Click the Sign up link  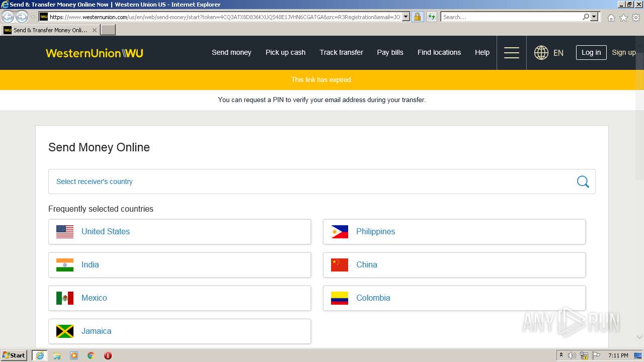click(x=624, y=52)
